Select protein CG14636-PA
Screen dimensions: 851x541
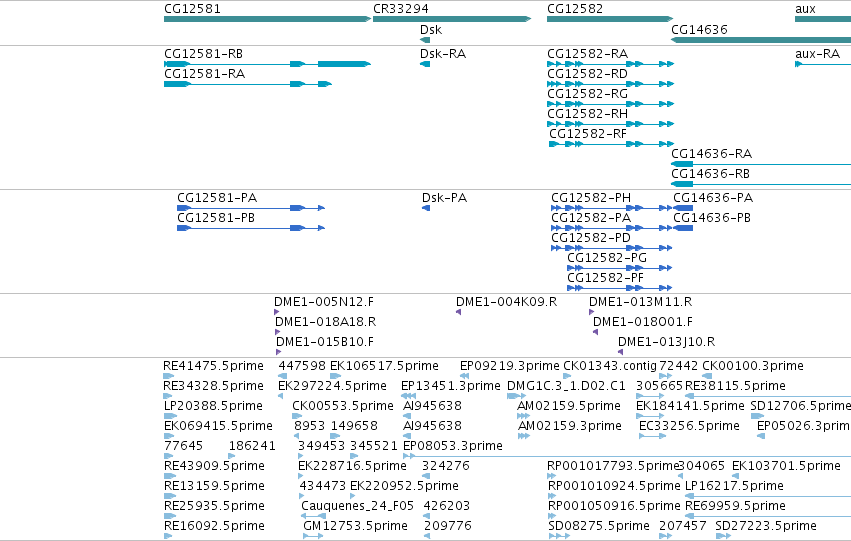(x=683, y=208)
